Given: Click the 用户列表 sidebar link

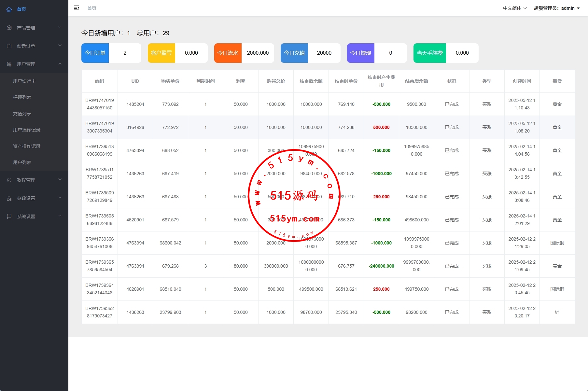Looking at the screenshot, I should tap(22, 162).
